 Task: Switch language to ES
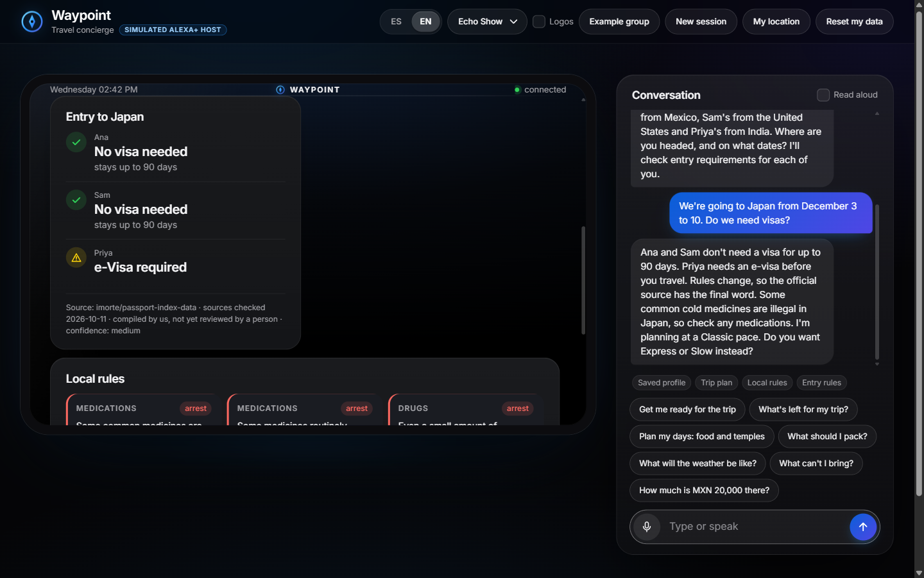pyautogui.click(x=396, y=21)
